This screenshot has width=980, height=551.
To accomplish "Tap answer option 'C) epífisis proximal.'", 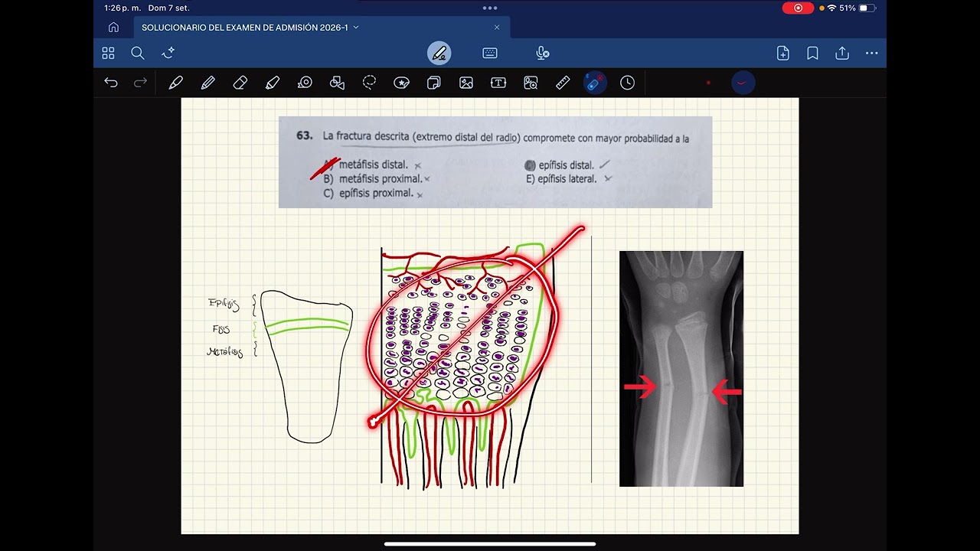I will tap(367, 194).
